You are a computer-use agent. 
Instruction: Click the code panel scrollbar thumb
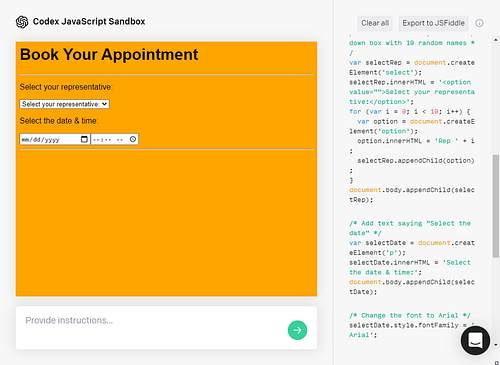[x=496, y=206]
